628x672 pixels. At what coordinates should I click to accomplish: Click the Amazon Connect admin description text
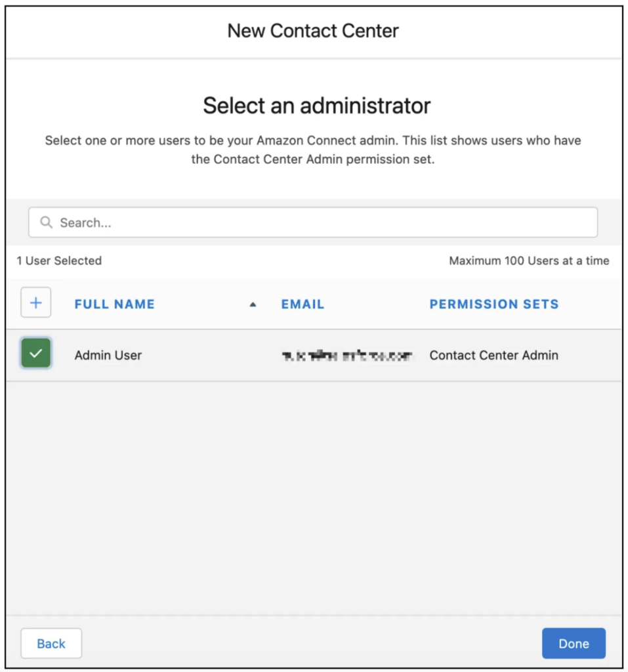pyautogui.click(x=313, y=150)
